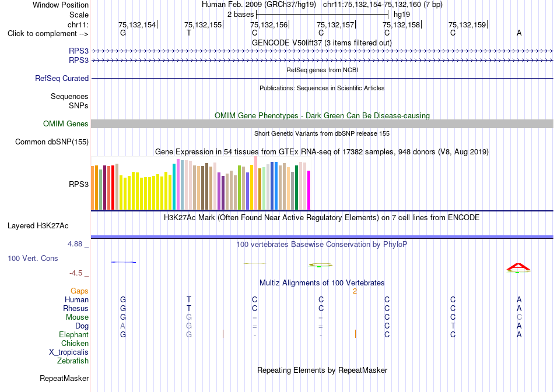Click T base in Rhesus alignment row

pyautogui.click(x=189, y=308)
